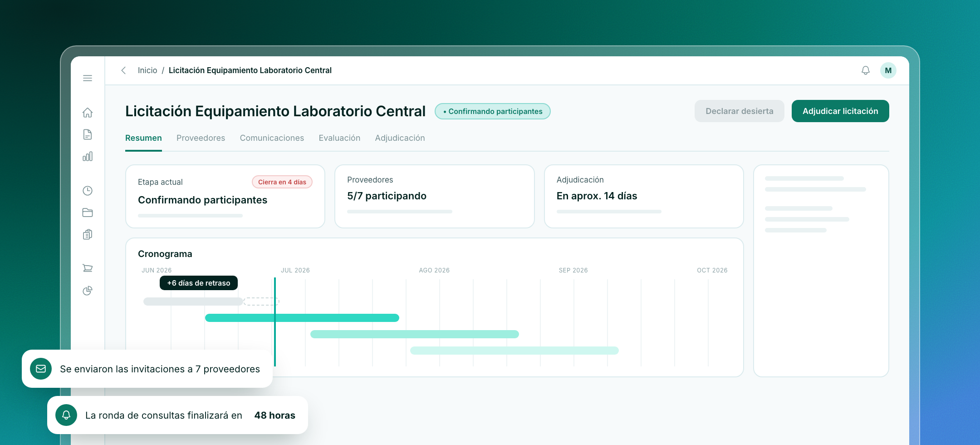This screenshot has width=980, height=445.
Task: Go to the home icon in sidebar
Action: [x=88, y=112]
